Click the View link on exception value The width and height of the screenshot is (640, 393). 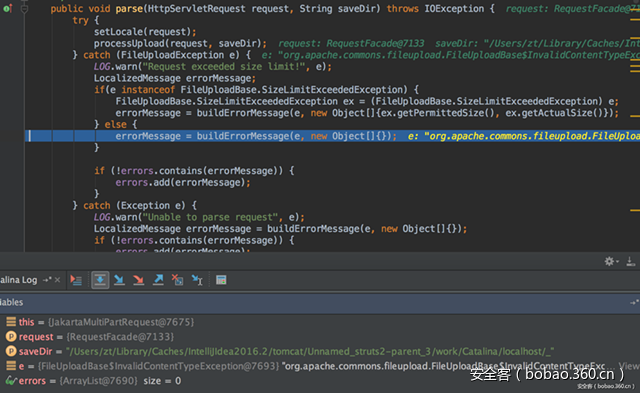(x=629, y=366)
